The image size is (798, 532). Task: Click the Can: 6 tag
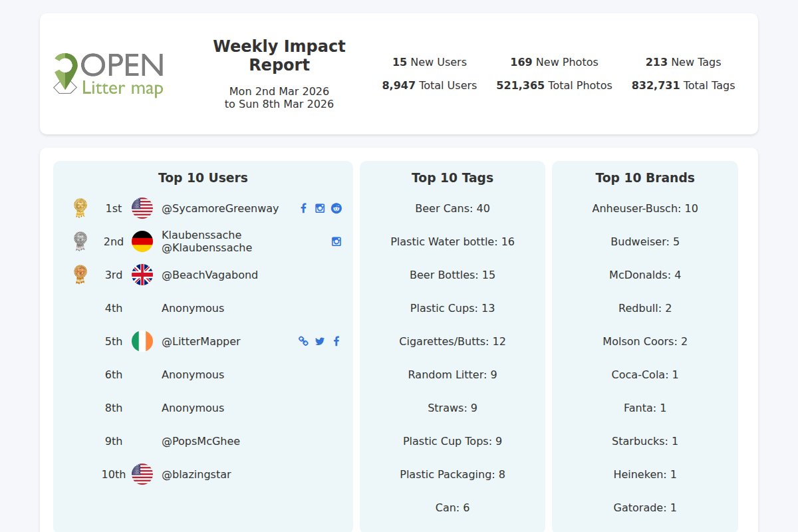452,507
